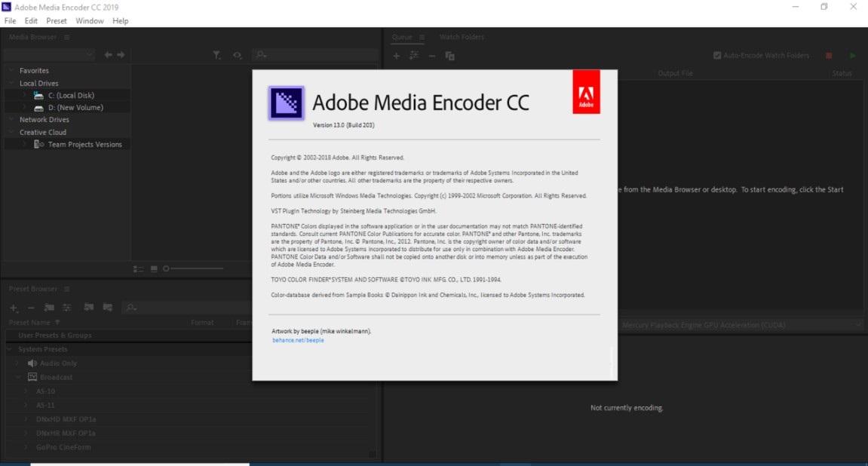Expand the D: (New Volume) folder
Viewport: 868px width, 466px height.
tap(24, 107)
